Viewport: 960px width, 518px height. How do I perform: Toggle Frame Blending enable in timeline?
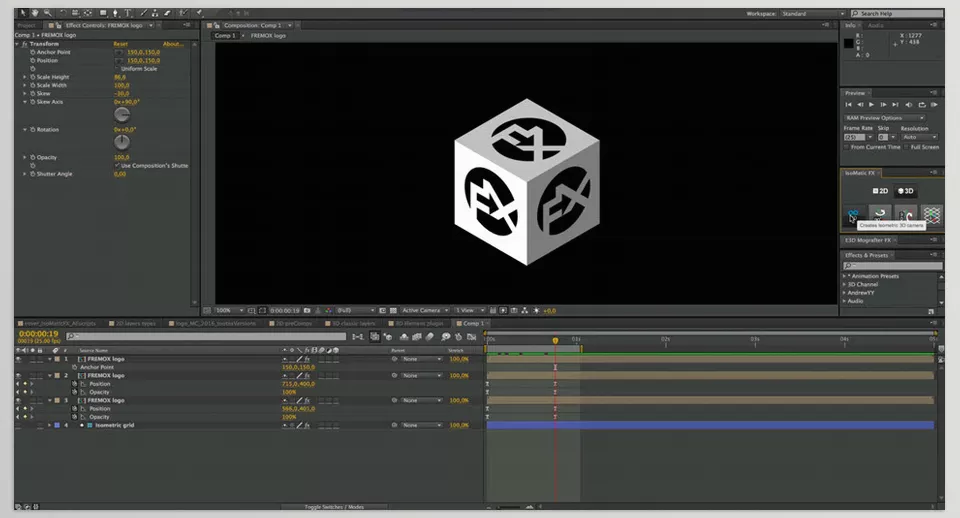(416, 336)
